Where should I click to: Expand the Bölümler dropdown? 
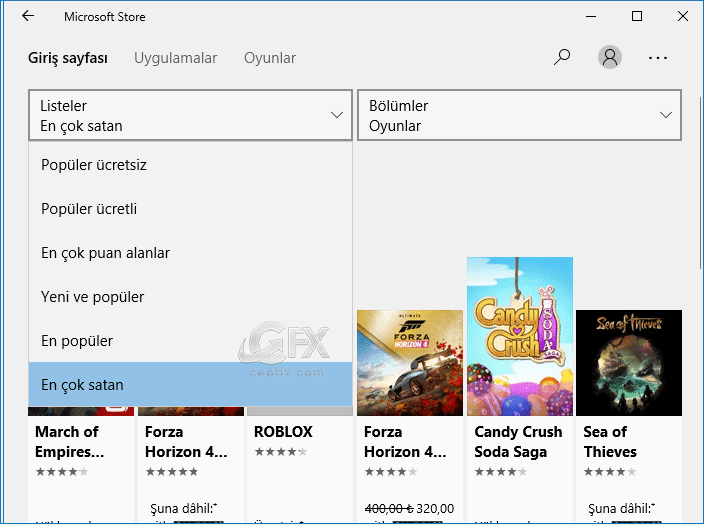[519, 115]
